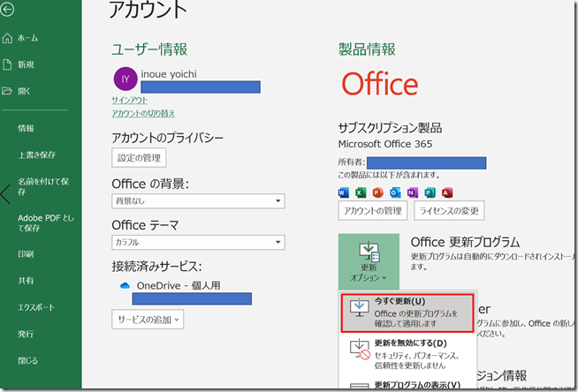Select エクスポート (Export) in sidebar
This screenshot has width=578, height=392.
coord(36,307)
